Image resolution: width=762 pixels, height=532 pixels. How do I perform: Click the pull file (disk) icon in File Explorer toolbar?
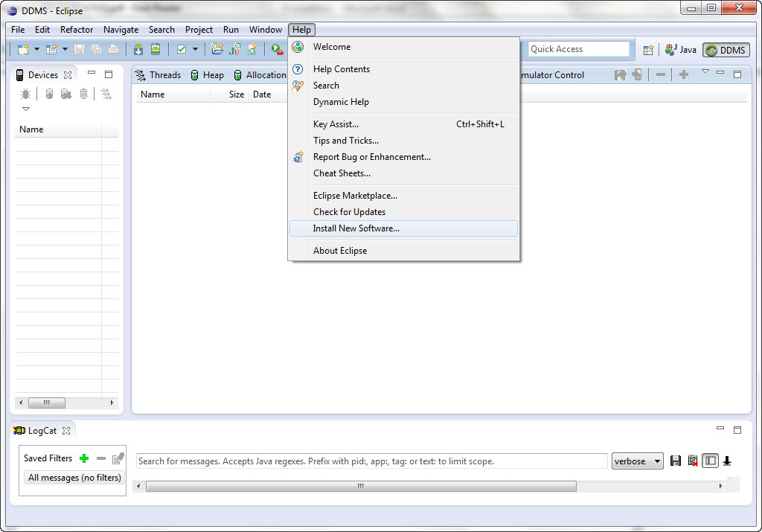[620, 75]
